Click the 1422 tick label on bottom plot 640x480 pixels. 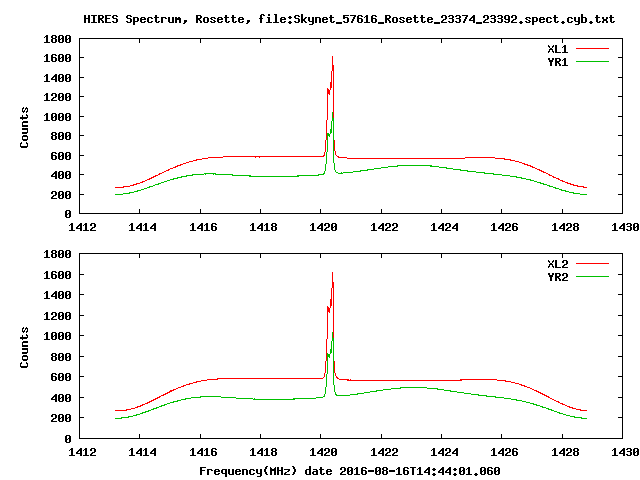point(384,452)
